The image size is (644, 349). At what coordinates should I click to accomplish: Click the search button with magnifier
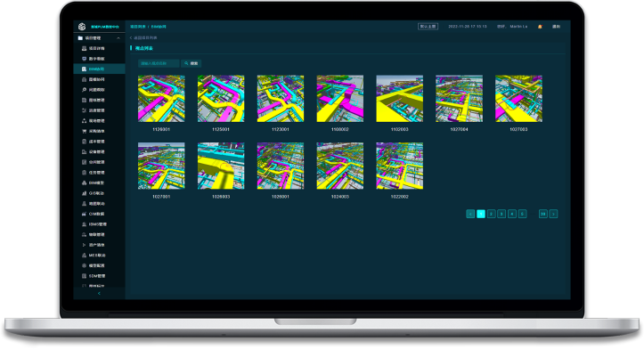pyautogui.click(x=192, y=63)
